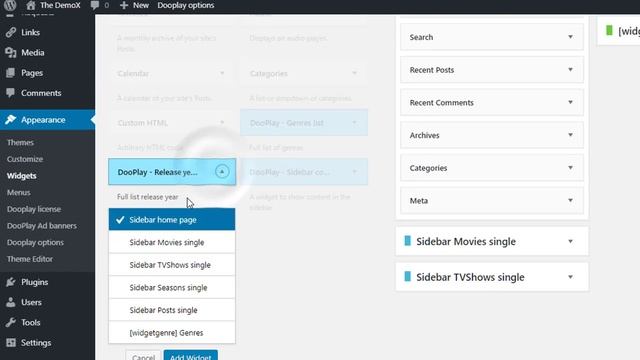Open Dooplay license link

34,209
